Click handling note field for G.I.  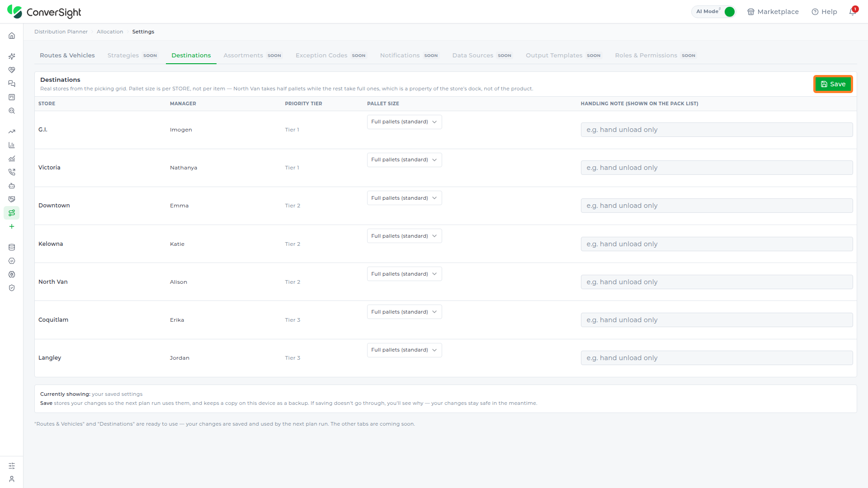[x=717, y=130]
